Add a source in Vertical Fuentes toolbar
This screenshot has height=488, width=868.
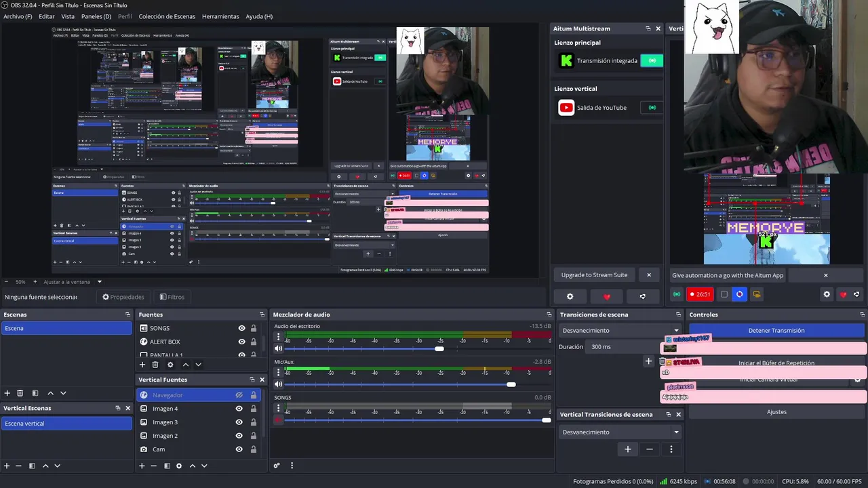coord(142,466)
